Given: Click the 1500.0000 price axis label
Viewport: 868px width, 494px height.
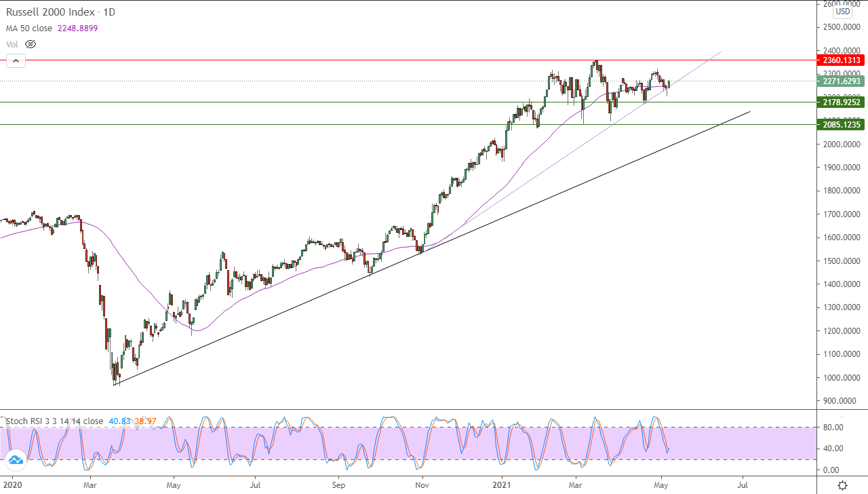Looking at the screenshot, I should [842, 261].
